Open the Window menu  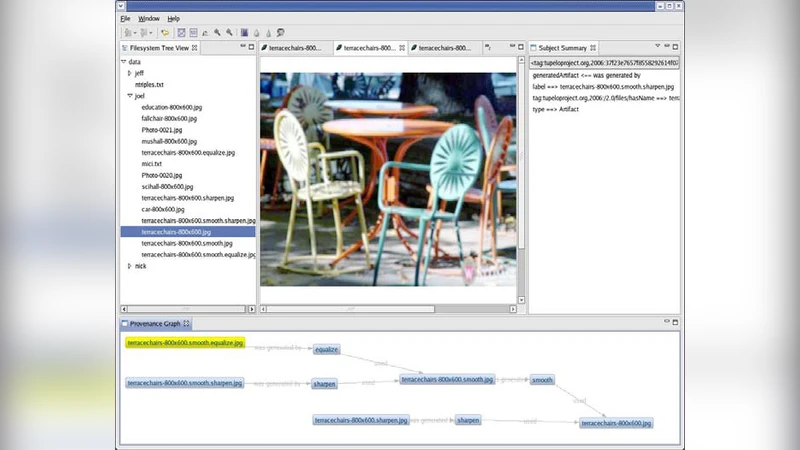click(x=148, y=18)
